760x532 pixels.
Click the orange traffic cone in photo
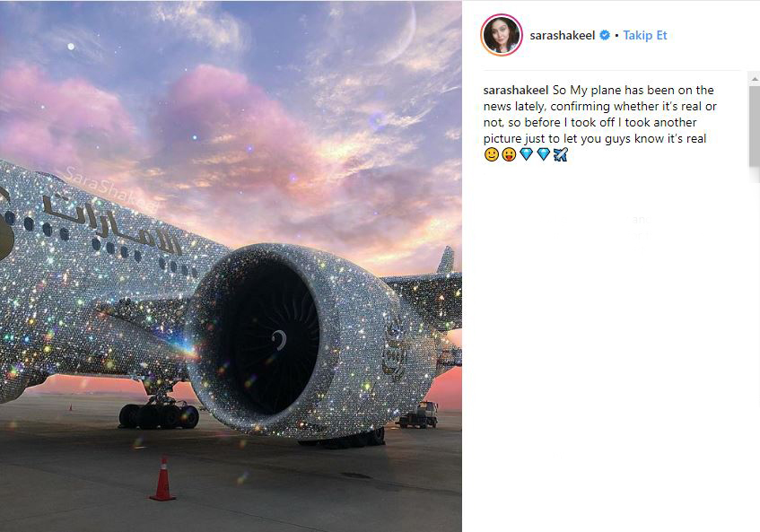163,478
